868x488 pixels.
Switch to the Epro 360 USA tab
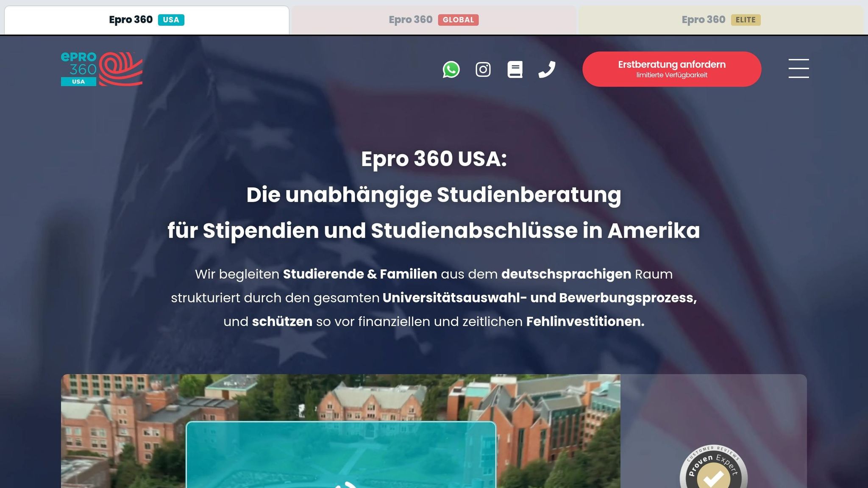tap(147, 20)
